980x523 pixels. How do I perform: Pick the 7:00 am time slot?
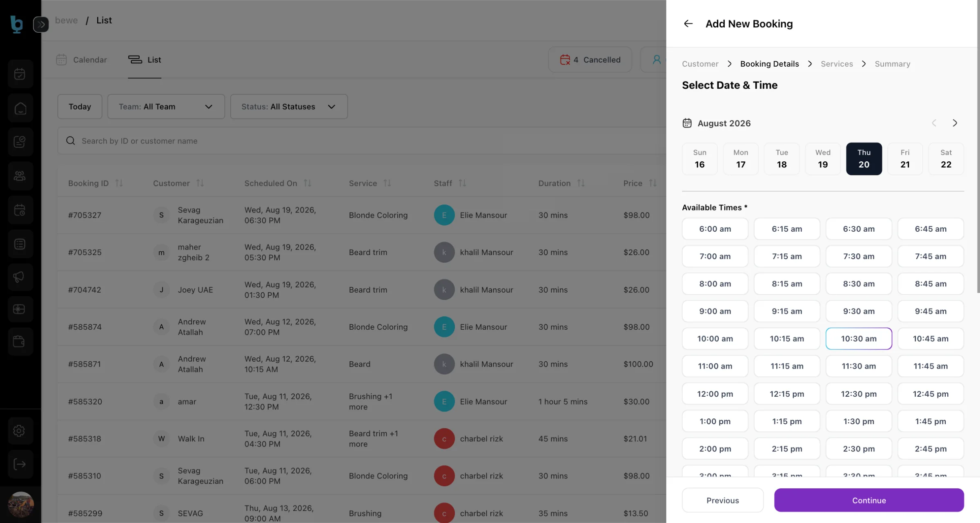coord(715,256)
